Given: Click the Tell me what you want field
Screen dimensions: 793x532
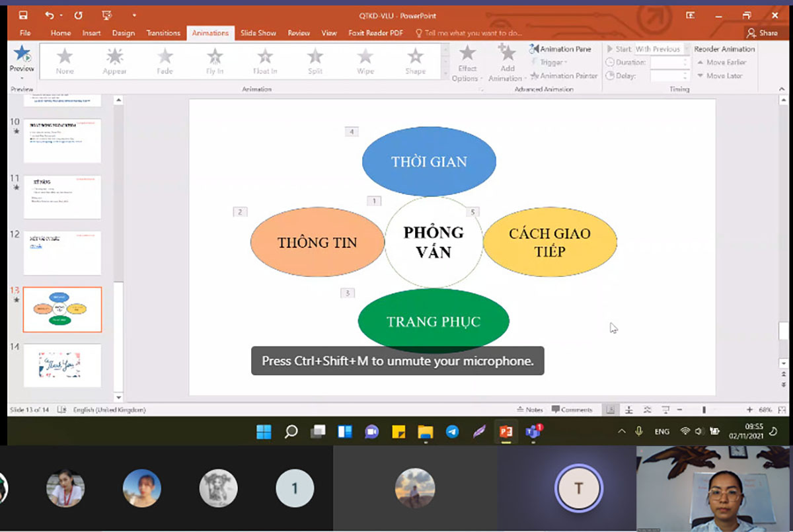Looking at the screenshot, I should click(x=469, y=32).
